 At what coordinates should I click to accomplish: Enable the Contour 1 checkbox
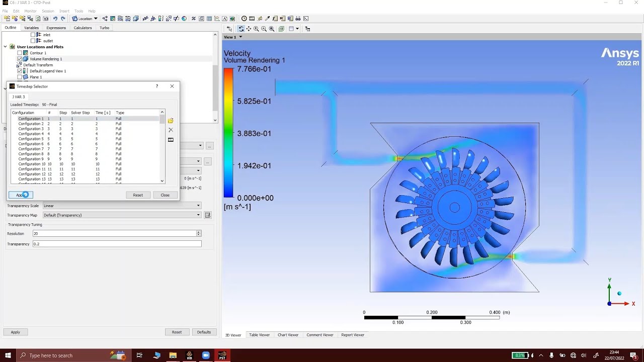(x=20, y=53)
